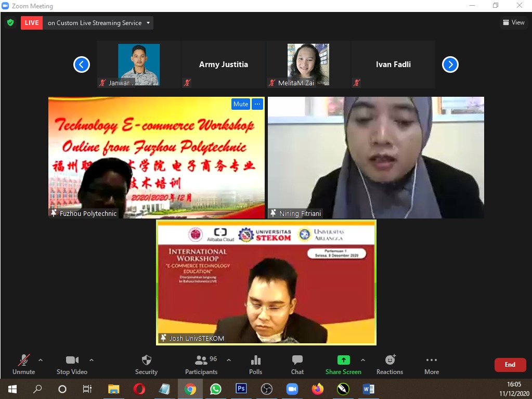The width and height of the screenshot is (532, 399).
Task: End the meeting
Action: [510, 365]
